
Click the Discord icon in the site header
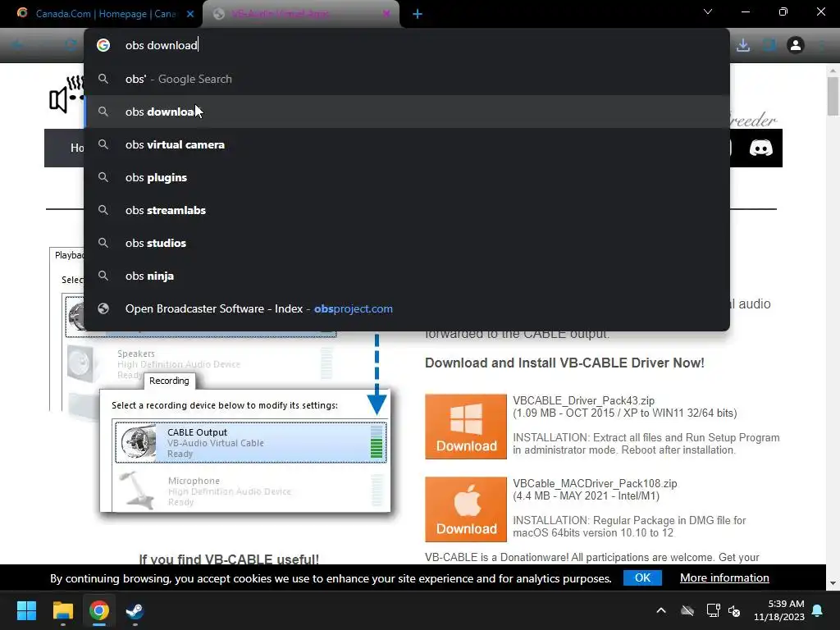(x=760, y=148)
